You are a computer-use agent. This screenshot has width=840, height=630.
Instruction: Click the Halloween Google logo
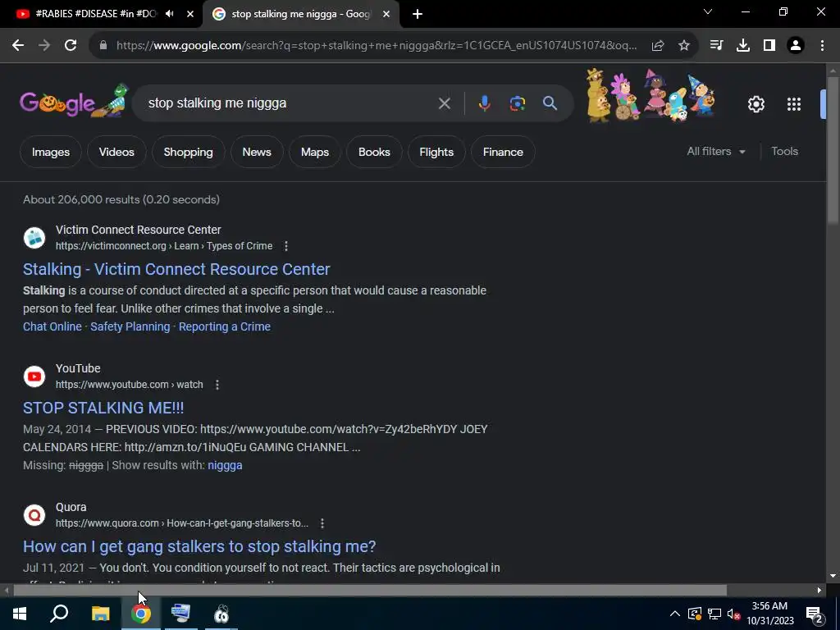74,101
